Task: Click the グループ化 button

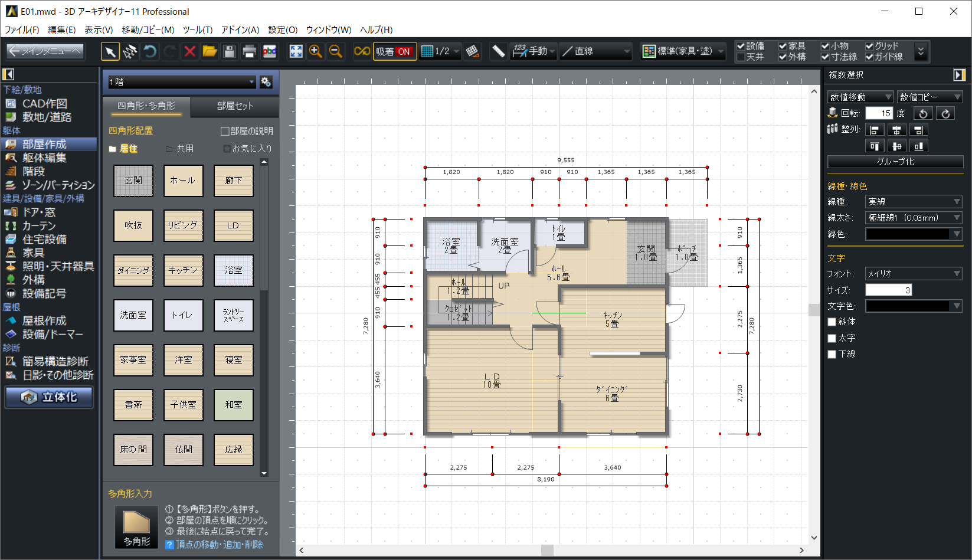Action: click(895, 162)
